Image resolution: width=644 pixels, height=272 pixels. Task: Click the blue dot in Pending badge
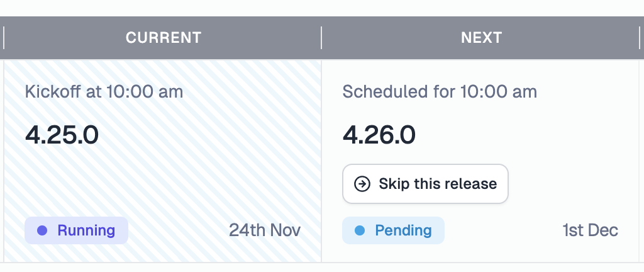pos(360,230)
